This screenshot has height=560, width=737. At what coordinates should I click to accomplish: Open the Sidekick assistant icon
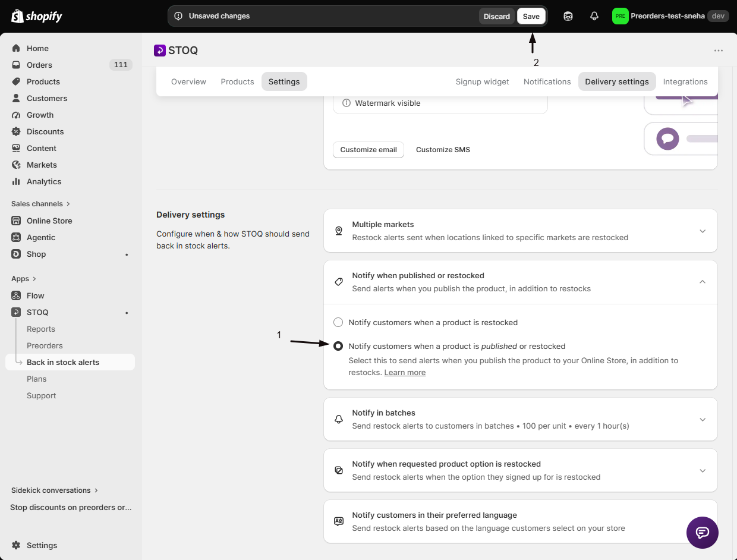coord(568,16)
